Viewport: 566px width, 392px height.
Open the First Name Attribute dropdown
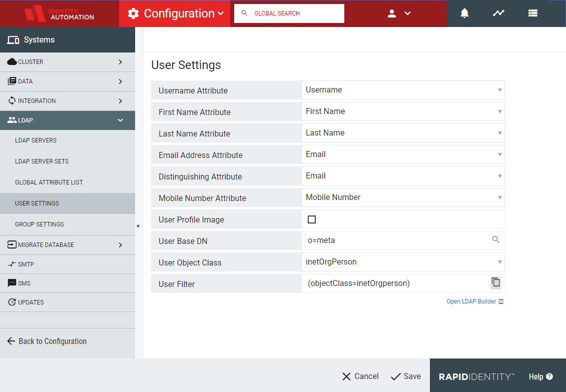click(x=403, y=111)
